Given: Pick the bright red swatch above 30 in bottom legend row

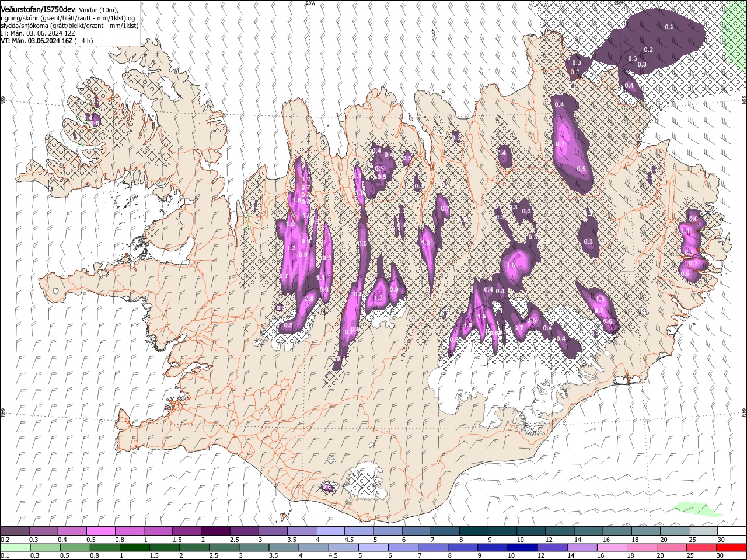Looking at the screenshot, I should pos(731,547).
